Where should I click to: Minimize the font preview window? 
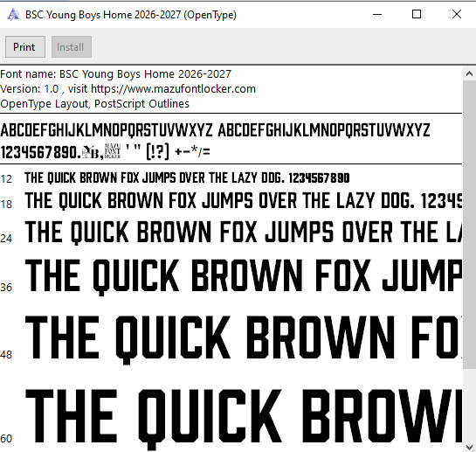click(x=377, y=14)
